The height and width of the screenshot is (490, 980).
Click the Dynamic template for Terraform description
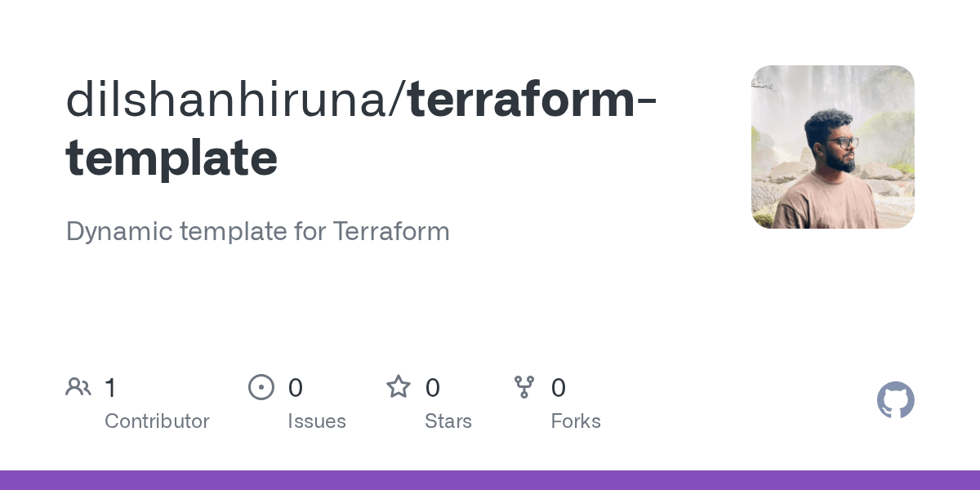click(x=258, y=232)
